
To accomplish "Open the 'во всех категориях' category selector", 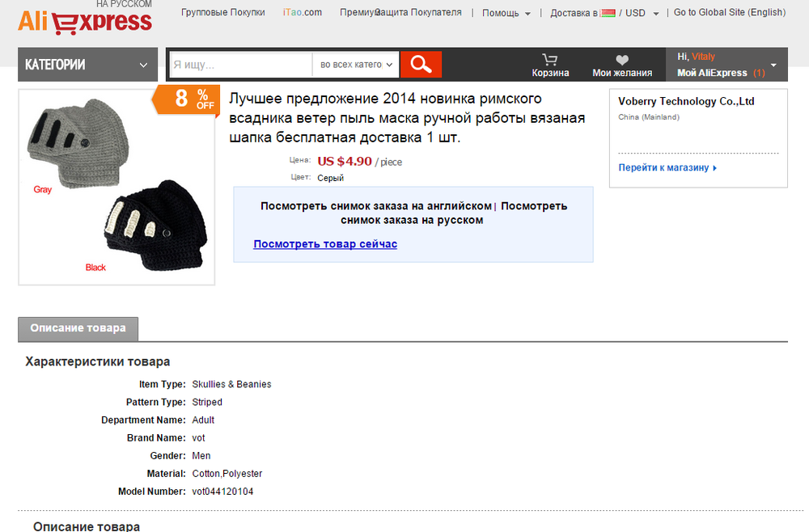I will [356, 65].
